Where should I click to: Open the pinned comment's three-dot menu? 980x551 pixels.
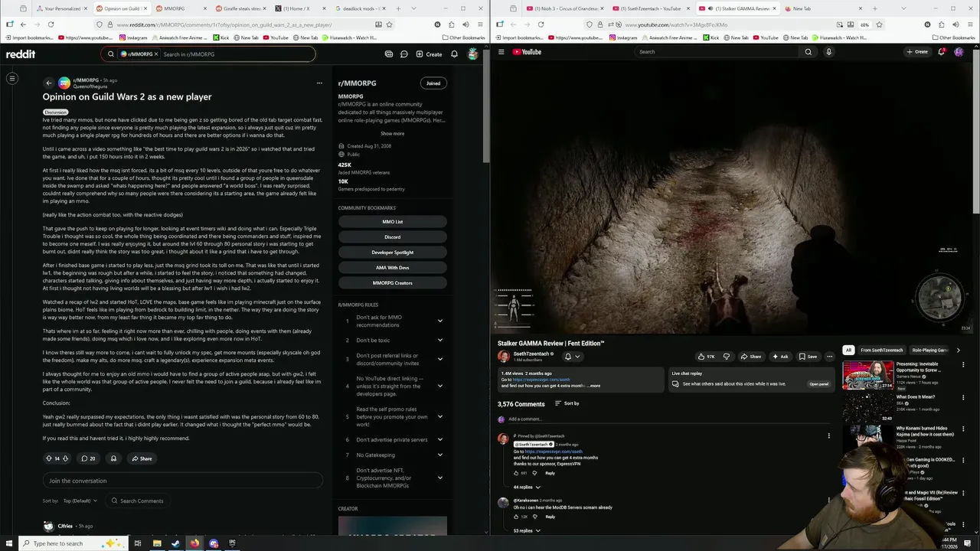(828, 436)
